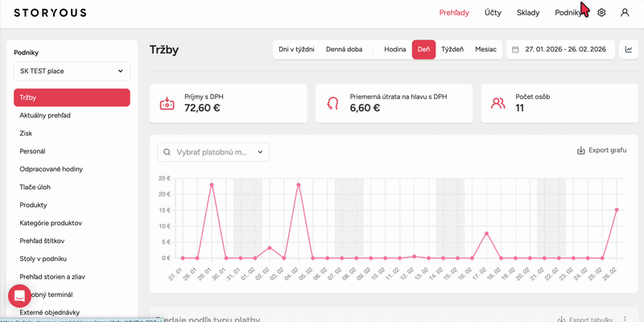Open Aktuálny prehľad in sidebar

[45, 116]
